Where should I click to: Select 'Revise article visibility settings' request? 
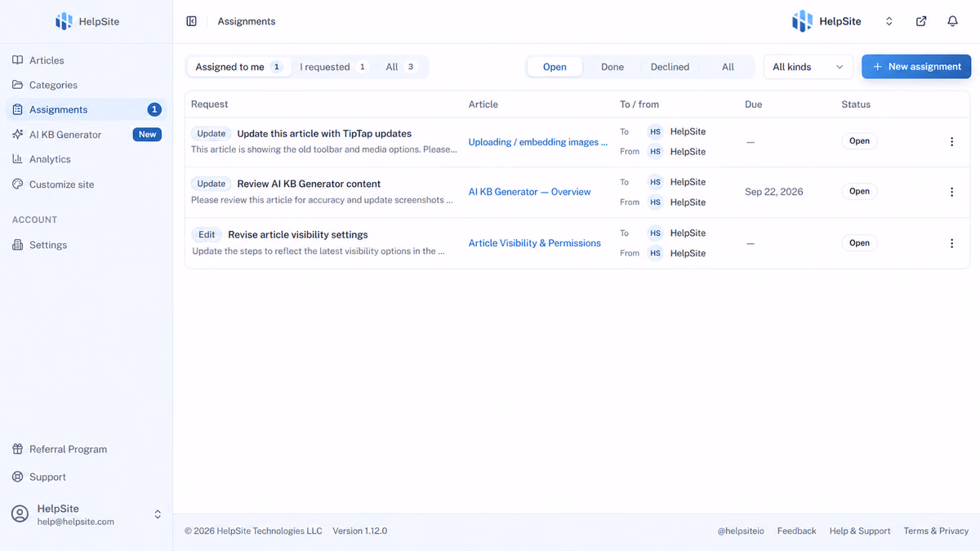tap(298, 234)
